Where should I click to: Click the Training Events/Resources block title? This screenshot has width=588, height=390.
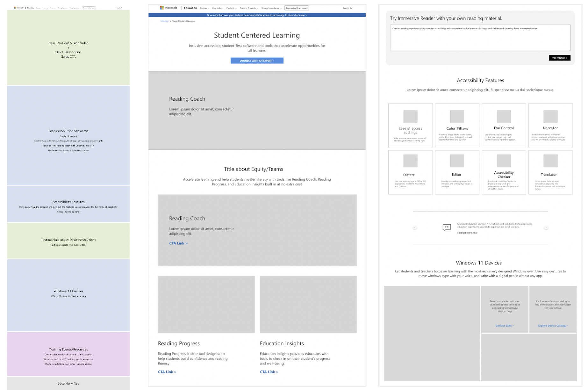pyautogui.click(x=68, y=349)
